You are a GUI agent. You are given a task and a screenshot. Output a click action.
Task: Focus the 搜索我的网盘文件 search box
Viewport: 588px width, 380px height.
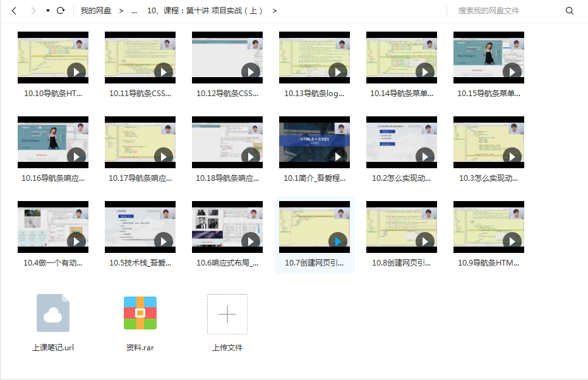pos(505,11)
